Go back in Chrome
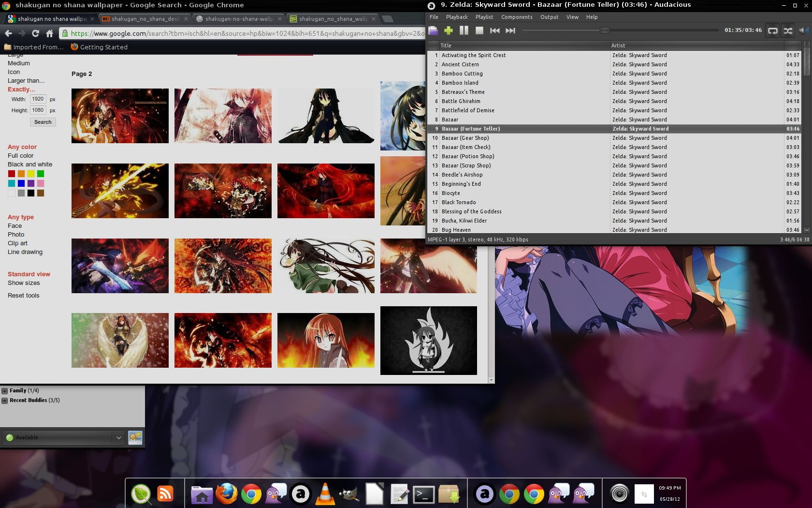This screenshot has height=508, width=812. pyautogui.click(x=8, y=33)
